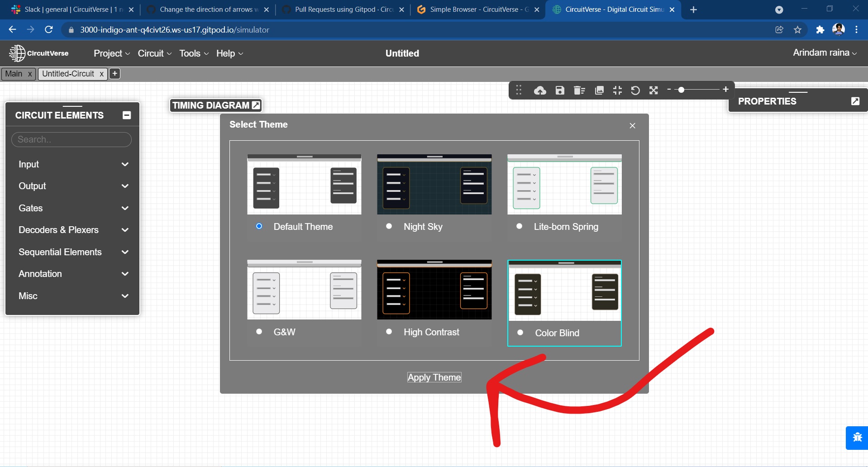Click the Apply Theme button
This screenshot has width=868, height=467.
434,377
